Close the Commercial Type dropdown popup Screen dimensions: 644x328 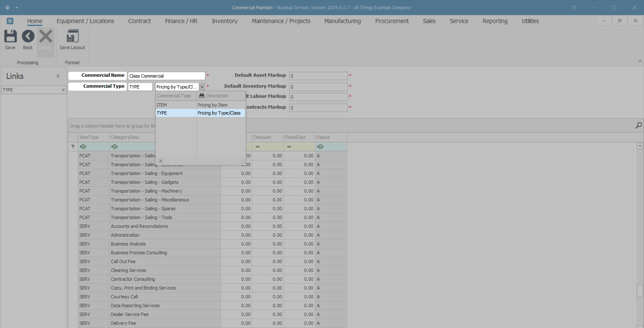(x=161, y=161)
